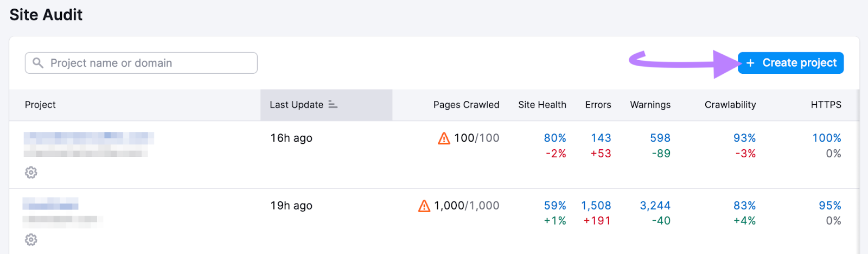Click the search magnifier icon

click(x=38, y=63)
